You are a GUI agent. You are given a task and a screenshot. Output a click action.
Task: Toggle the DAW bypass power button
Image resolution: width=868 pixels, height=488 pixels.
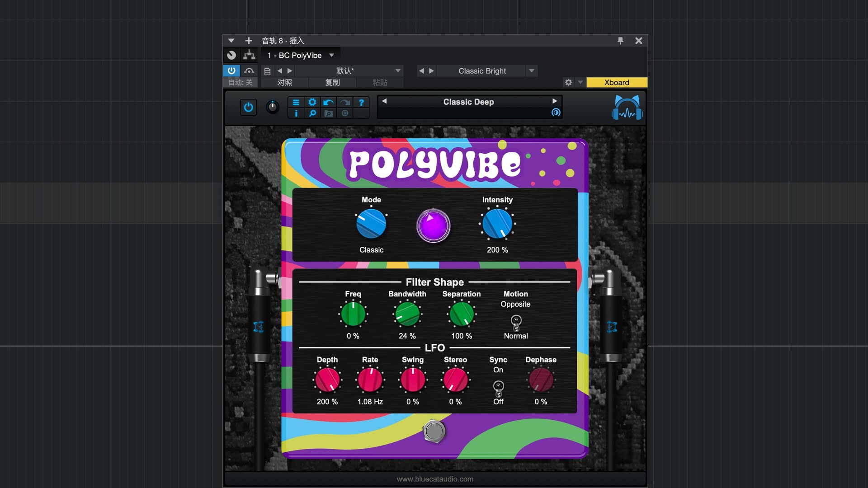[231, 70]
